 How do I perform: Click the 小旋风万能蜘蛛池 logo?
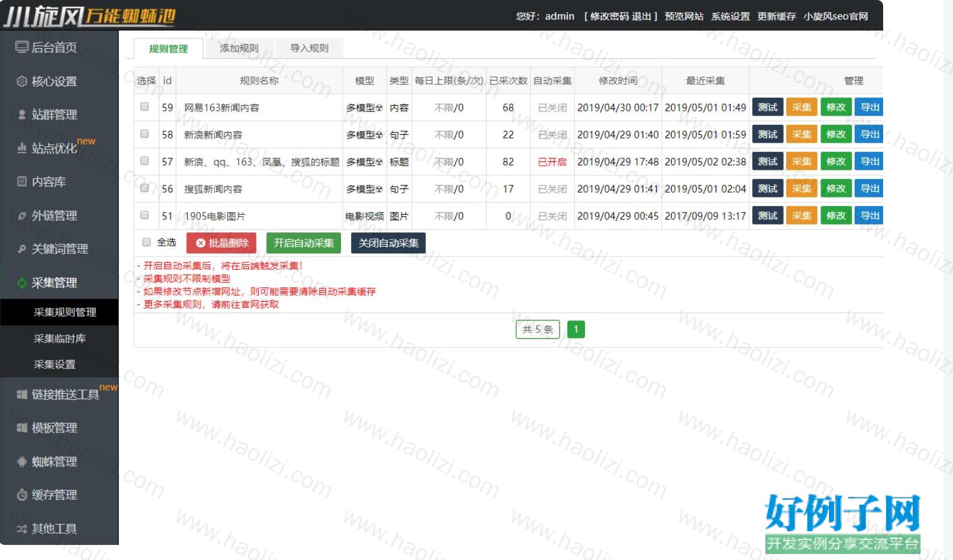coord(89,16)
